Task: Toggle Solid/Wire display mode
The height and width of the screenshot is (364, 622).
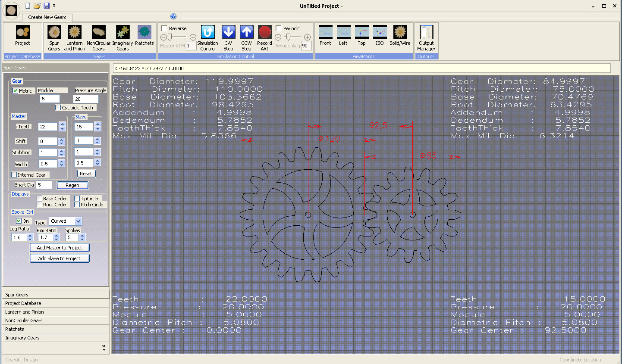Action: [x=400, y=33]
